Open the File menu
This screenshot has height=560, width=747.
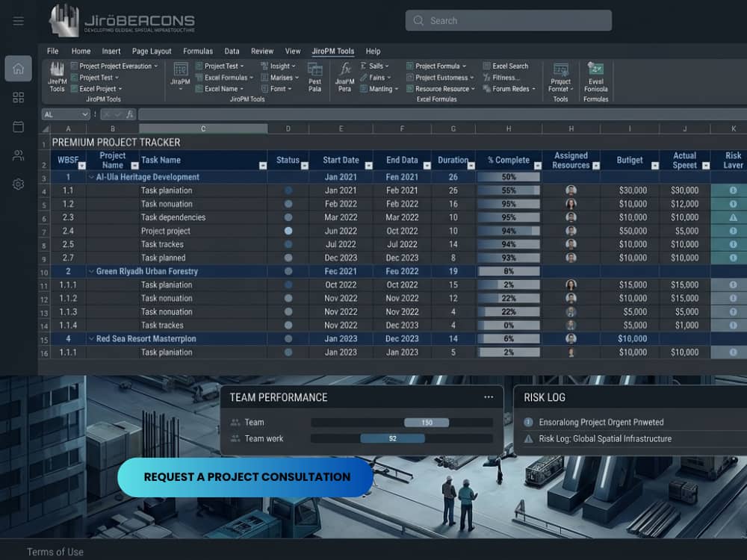[x=53, y=51]
